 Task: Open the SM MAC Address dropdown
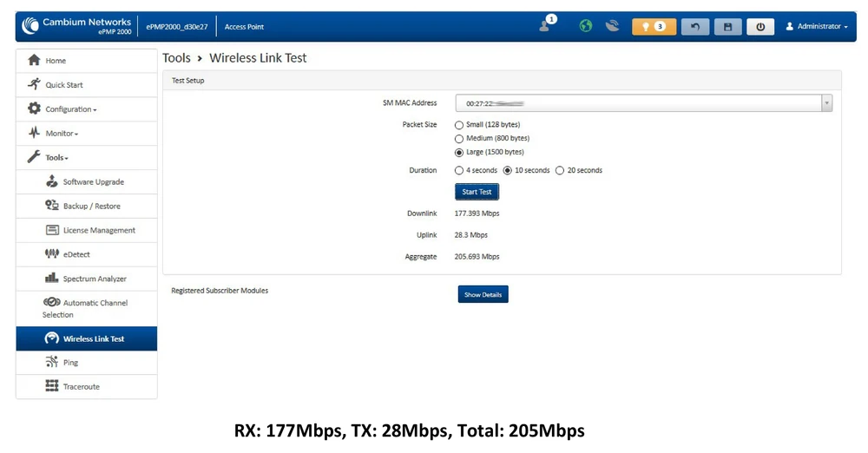point(643,103)
